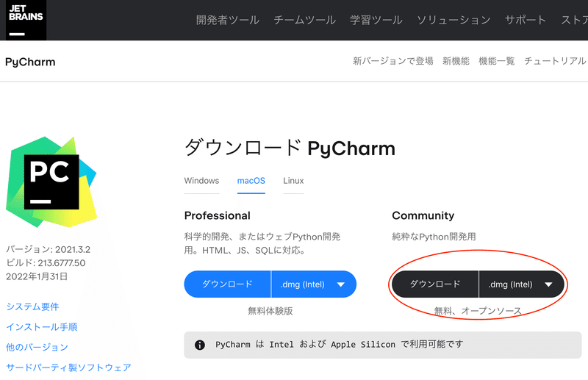Open the Community .dmg (Intel) format dropdown
The image size is (588, 380).
[x=522, y=284]
